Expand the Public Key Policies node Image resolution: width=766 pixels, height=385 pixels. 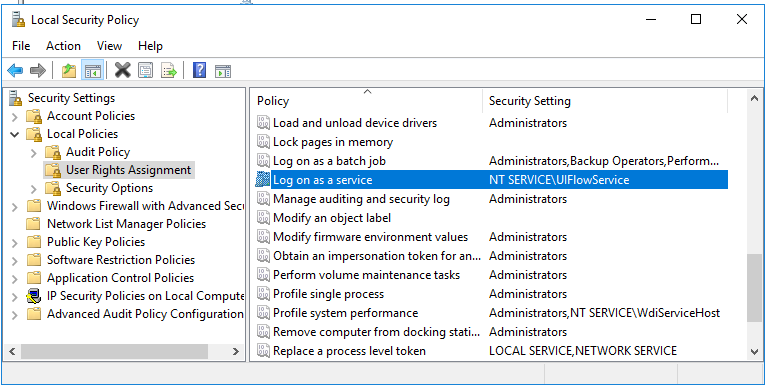click(15, 243)
